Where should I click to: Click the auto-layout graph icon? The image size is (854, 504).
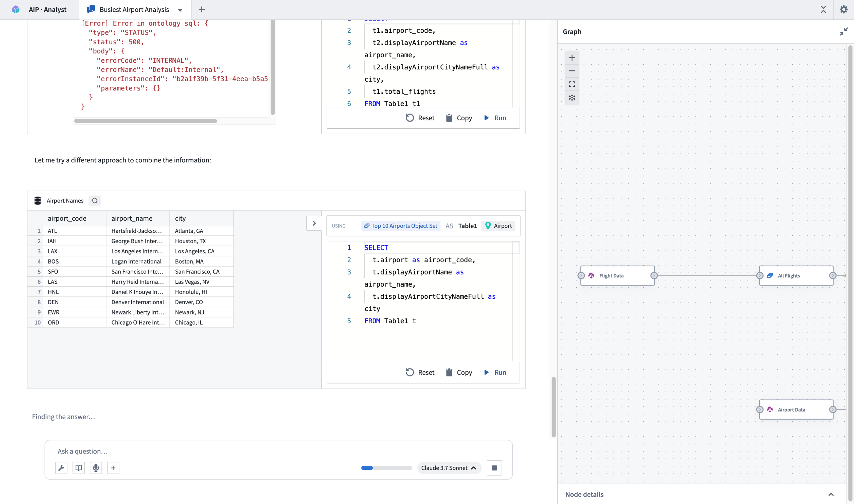572,98
